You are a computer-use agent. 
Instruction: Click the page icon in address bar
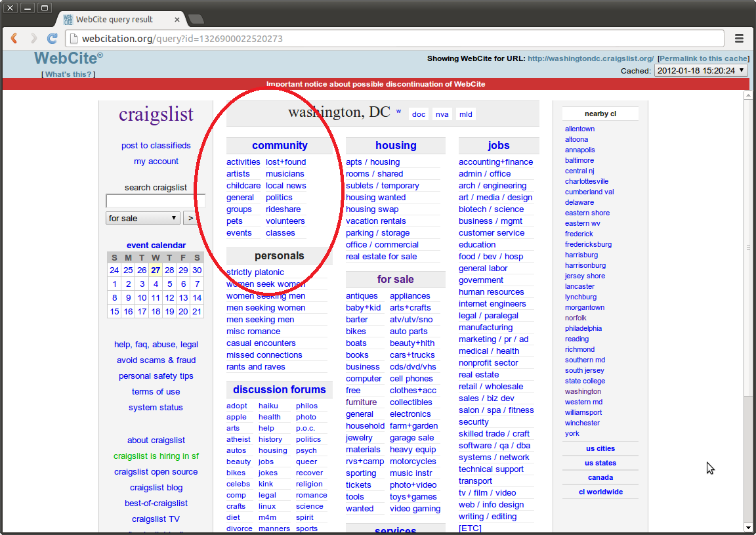click(x=73, y=39)
